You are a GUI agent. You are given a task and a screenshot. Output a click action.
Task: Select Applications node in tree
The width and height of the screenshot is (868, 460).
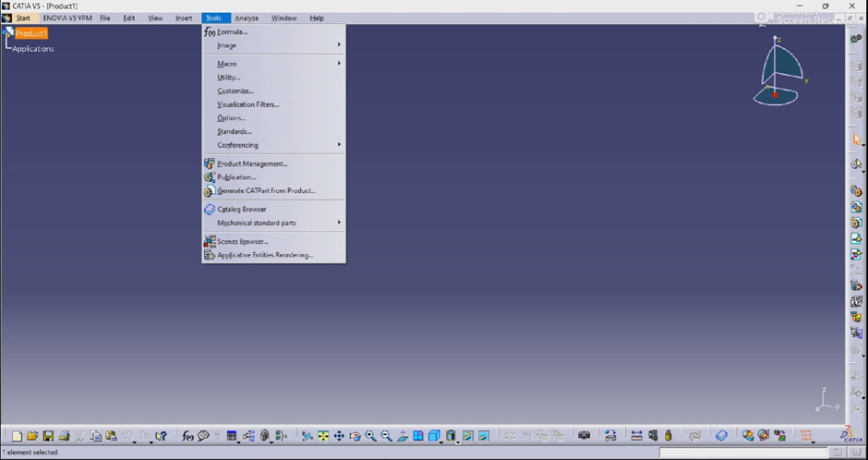33,49
